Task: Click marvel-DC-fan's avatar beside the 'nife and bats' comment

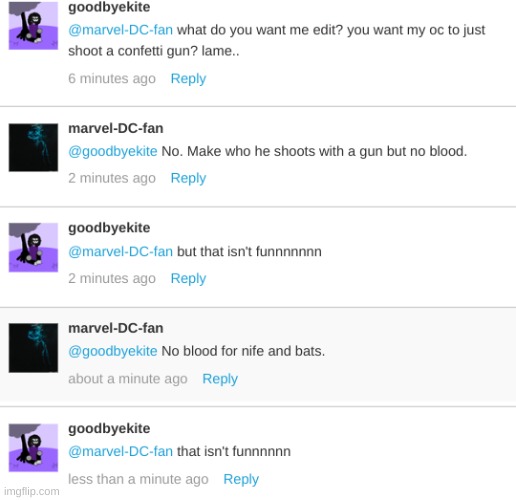Action: (33, 348)
